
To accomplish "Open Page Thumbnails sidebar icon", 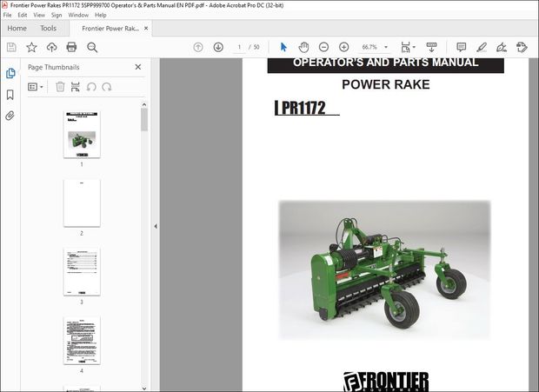I will 10,73.
